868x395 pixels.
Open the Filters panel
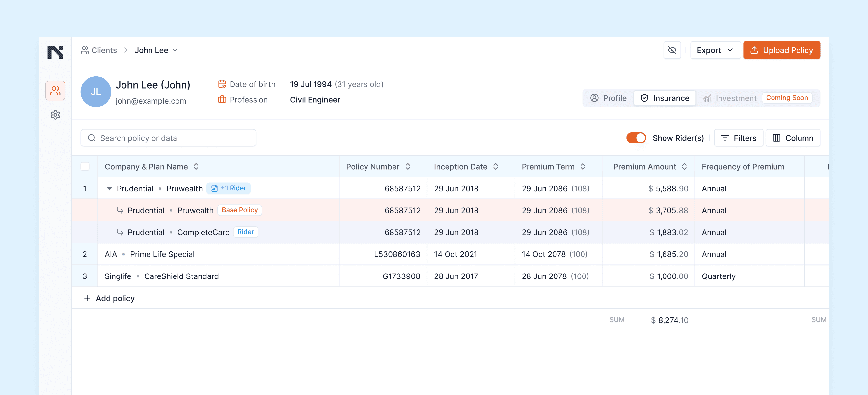coord(739,138)
